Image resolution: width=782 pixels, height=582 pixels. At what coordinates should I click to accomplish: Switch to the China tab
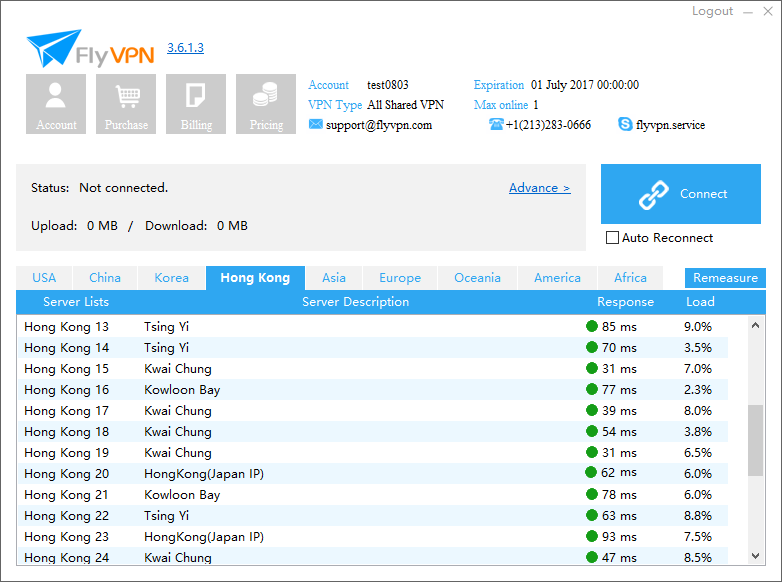pos(105,278)
